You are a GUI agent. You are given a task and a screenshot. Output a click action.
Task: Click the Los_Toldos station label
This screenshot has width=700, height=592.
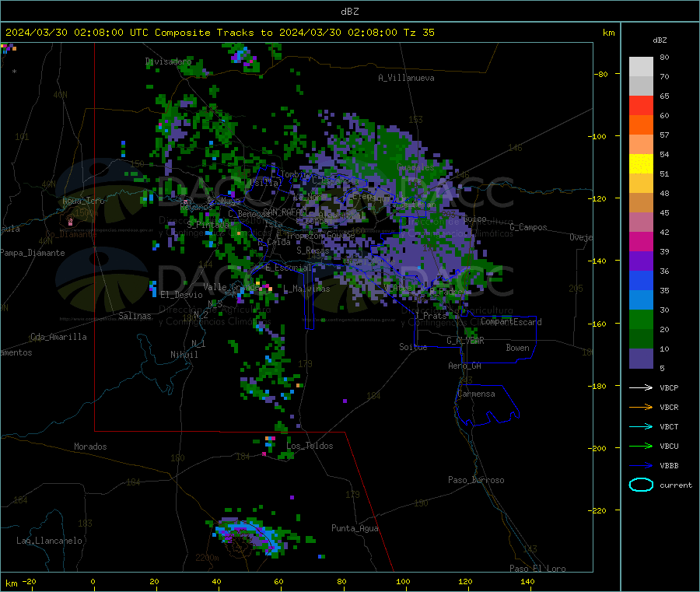[310, 446]
